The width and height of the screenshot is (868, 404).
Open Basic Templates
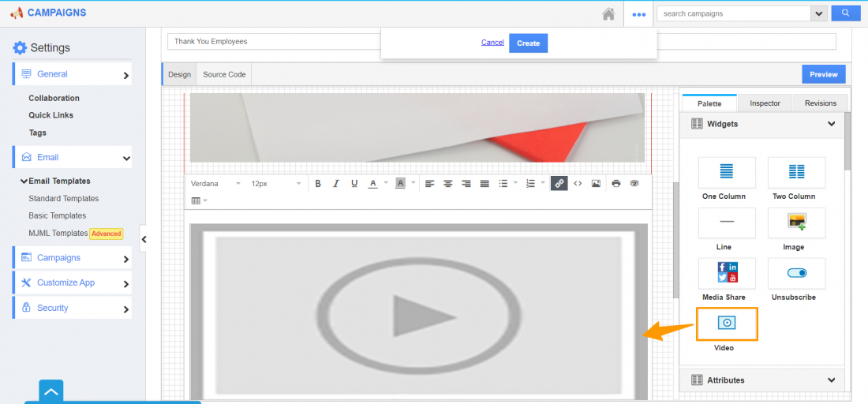(58, 216)
